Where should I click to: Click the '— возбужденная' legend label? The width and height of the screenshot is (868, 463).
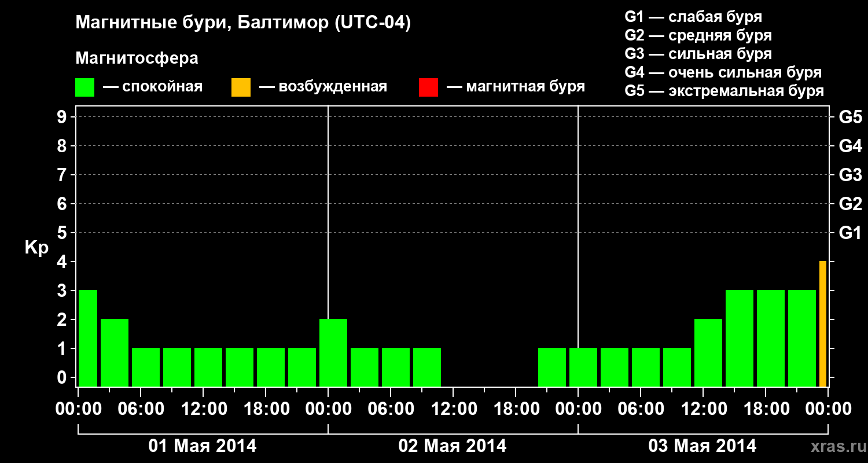click(323, 87)
